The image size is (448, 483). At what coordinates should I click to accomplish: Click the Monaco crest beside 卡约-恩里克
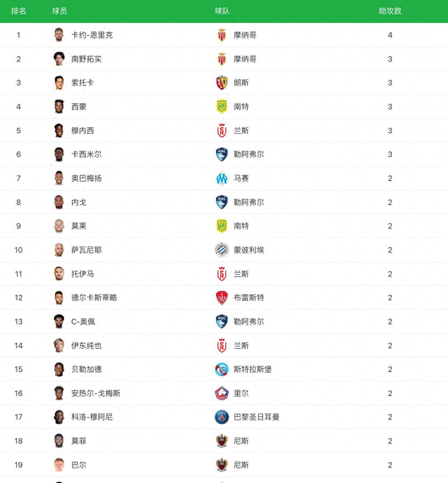coord(222,35)
